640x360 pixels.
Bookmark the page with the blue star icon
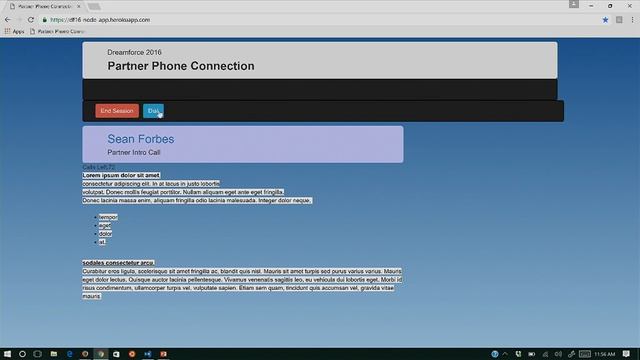605,20
